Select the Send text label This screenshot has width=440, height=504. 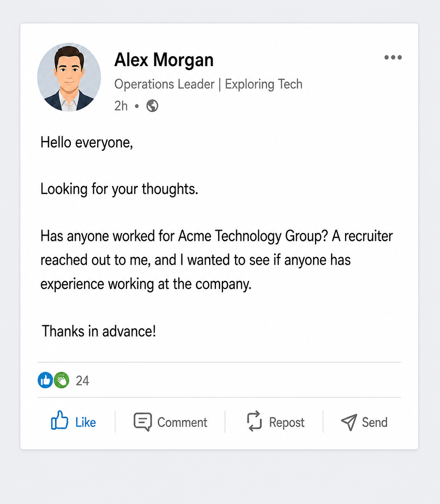coord(375,423)
